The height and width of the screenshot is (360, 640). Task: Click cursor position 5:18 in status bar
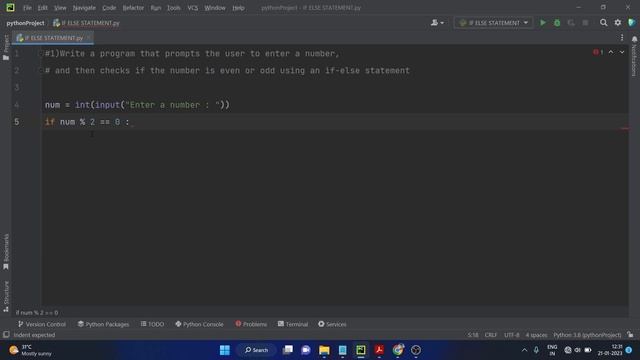[x=473, y=335]
